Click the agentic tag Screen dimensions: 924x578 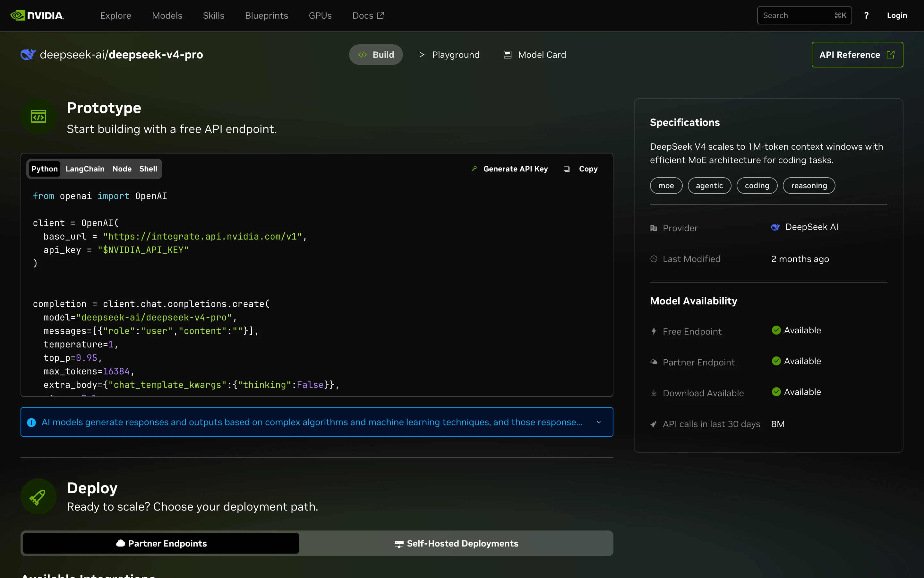point(709,185)
